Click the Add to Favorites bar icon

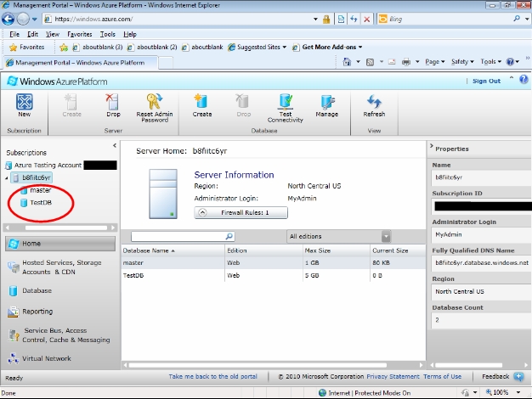tap(64, 48)
